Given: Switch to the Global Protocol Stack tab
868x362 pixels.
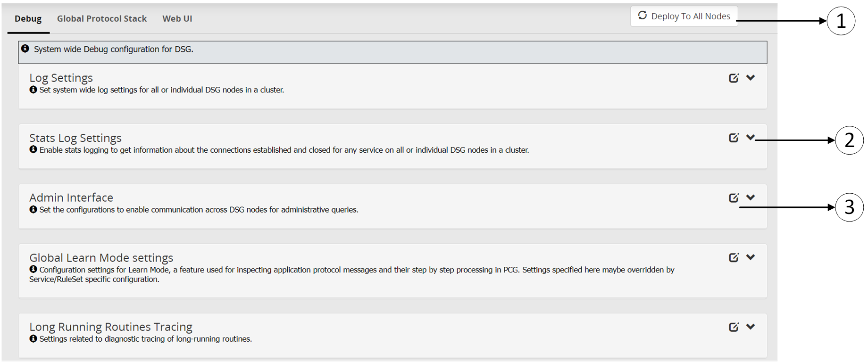Looking at the screenshot, I should click(102, 19).
